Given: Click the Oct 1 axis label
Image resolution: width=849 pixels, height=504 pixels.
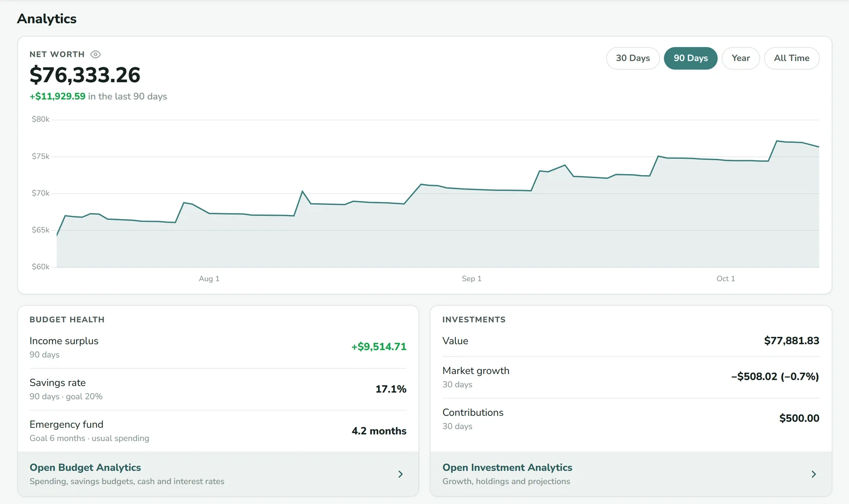Looking at the screenshot, I should [x=726, y=279].
